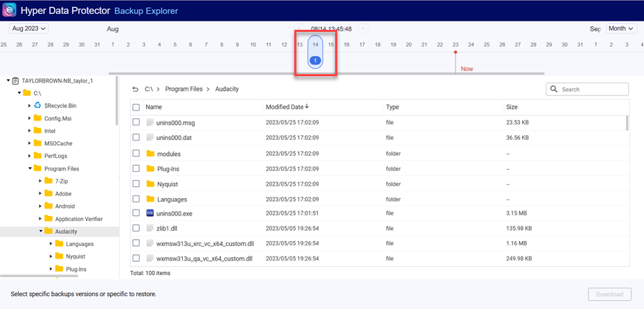
Task: Check the box for unins000.msg
Action: click(x=136, y=123)
